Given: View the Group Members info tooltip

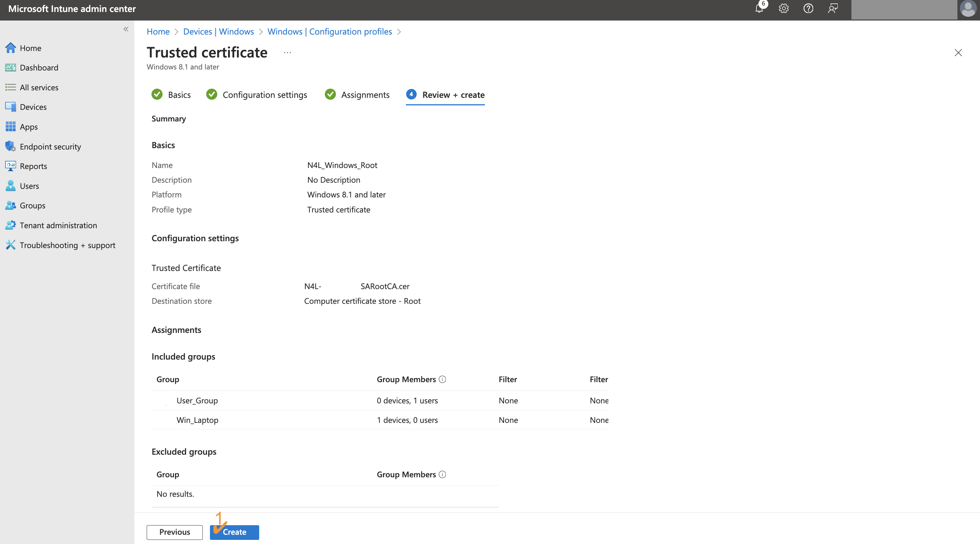Looking at the screenshot, I should 442,379.
